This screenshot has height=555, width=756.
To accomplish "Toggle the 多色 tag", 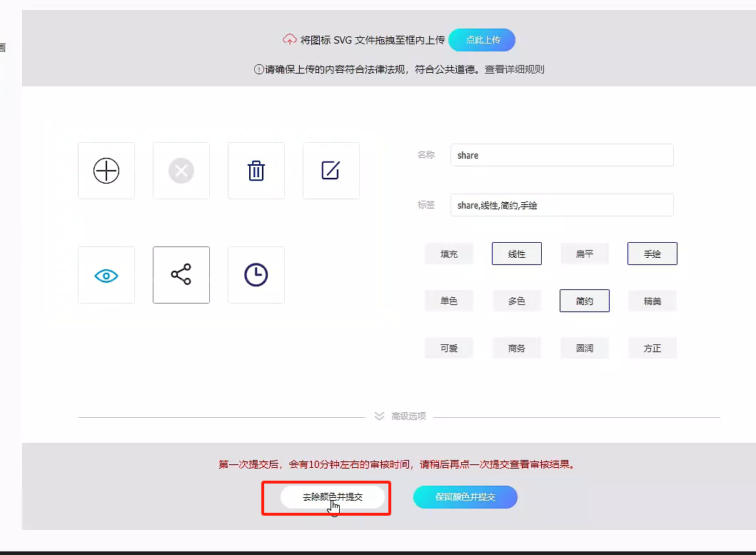I will (517, 301).
